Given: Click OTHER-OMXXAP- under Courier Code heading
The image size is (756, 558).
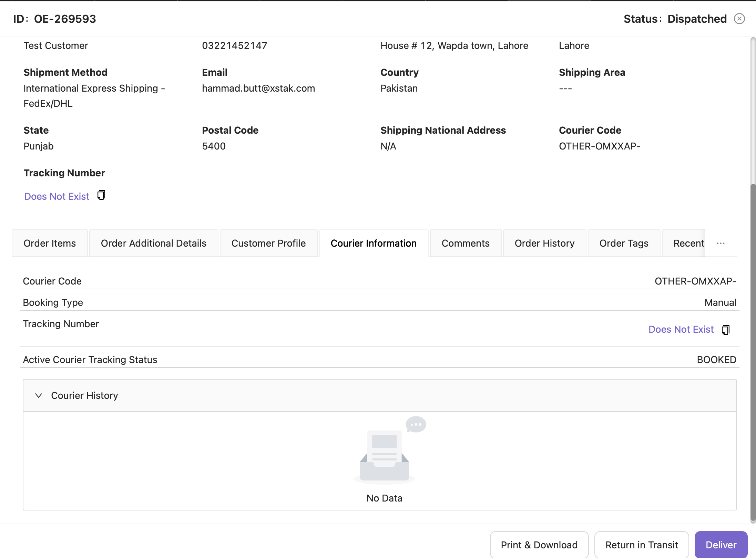Looking at the screenshot, I should pos(600,146).
